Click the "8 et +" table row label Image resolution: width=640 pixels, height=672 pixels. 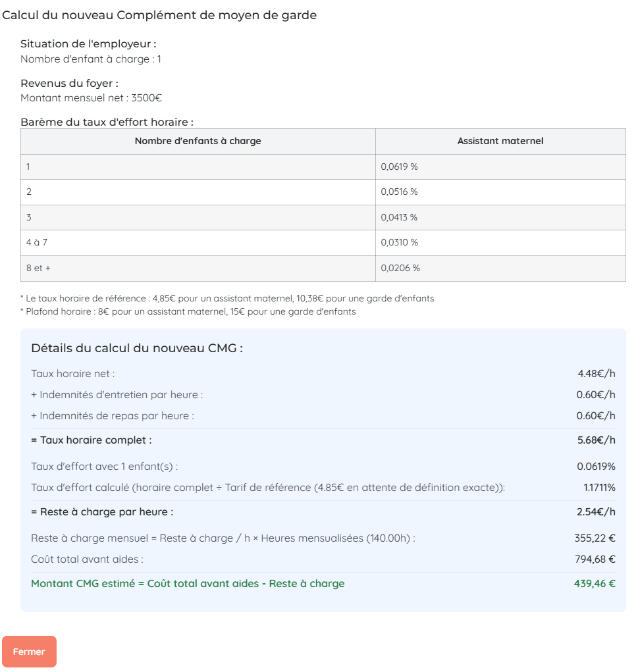tap(38, 268)
